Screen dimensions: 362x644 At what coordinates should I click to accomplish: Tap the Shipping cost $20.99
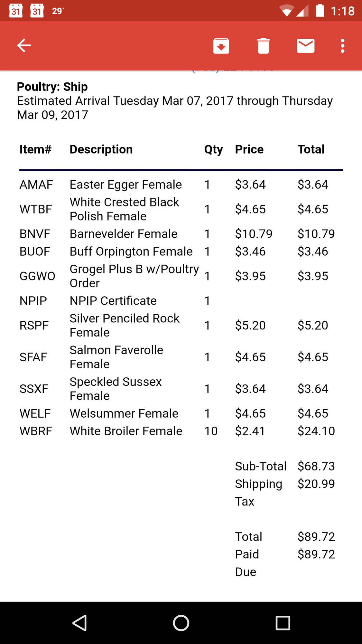[x=316, y=484]
